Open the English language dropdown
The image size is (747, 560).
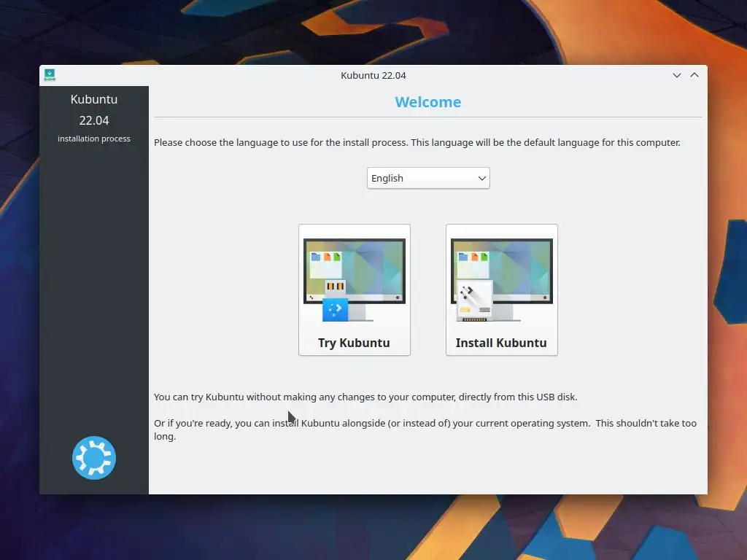click(x=428, y=178)
